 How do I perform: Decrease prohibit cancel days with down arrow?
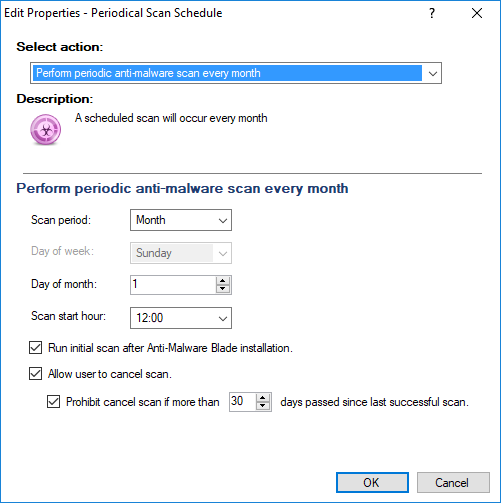(263, 406)
